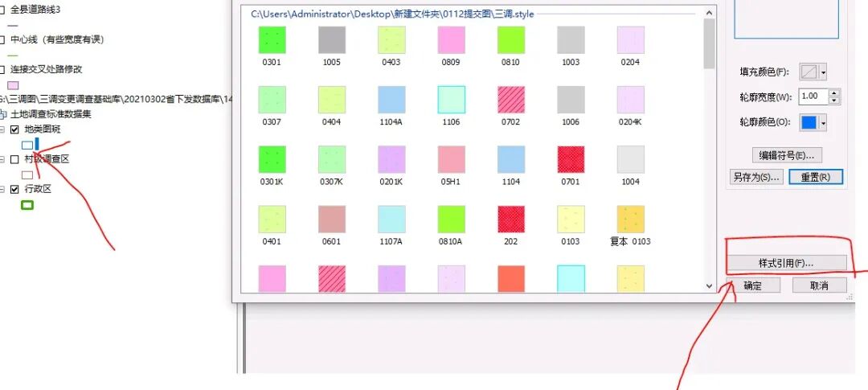Select the 复本 0103 orange symbol

[x=630, y=219]
